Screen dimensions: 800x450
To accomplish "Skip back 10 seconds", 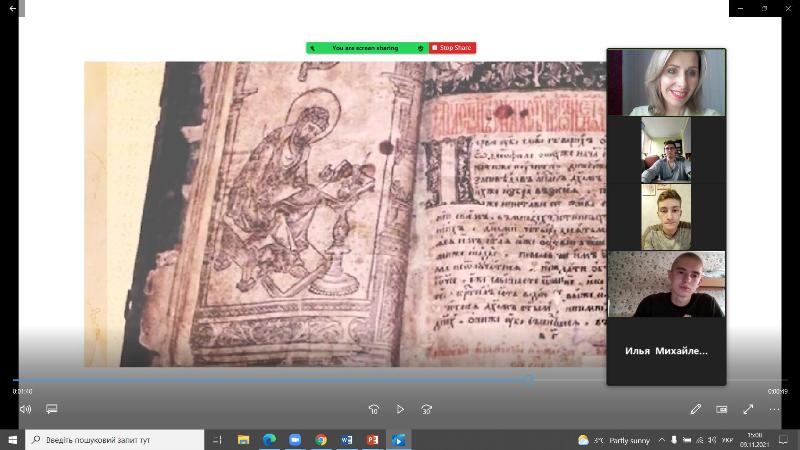I will [374, 409].
